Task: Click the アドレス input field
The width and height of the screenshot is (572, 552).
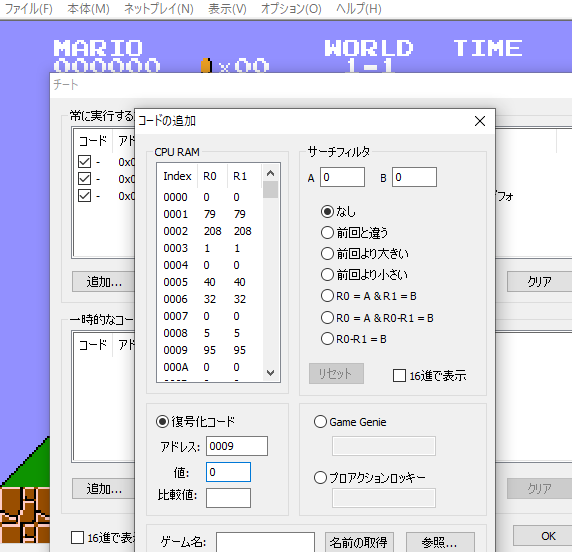Action: point(237,446)
